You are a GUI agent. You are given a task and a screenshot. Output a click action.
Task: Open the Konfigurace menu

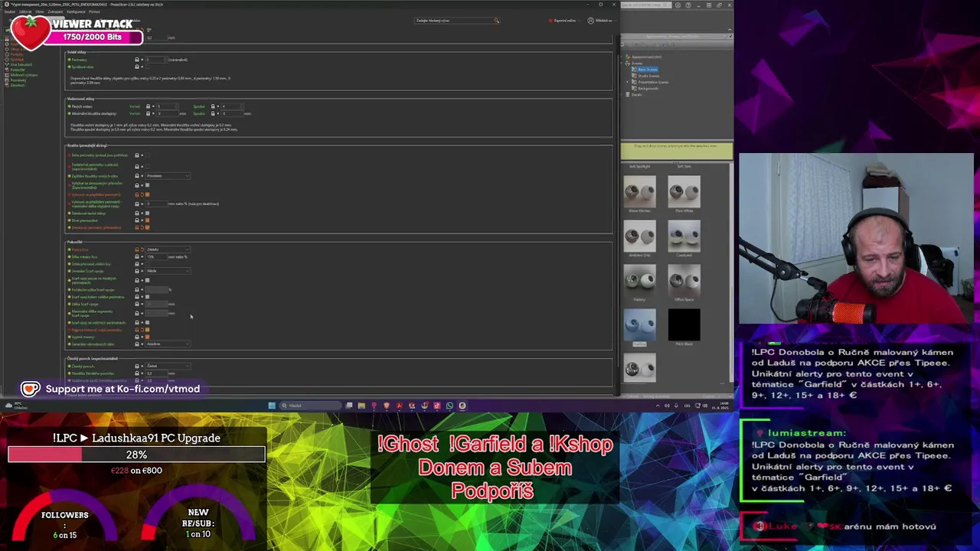[x=76, y=11]
